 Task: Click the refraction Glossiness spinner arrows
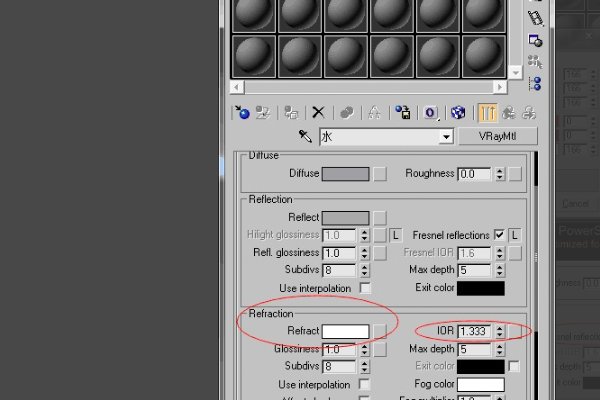tap(364, 349)
